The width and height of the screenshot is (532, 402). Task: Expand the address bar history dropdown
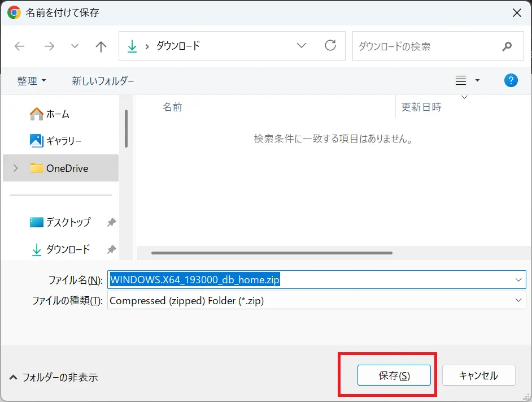click(301, 46)
